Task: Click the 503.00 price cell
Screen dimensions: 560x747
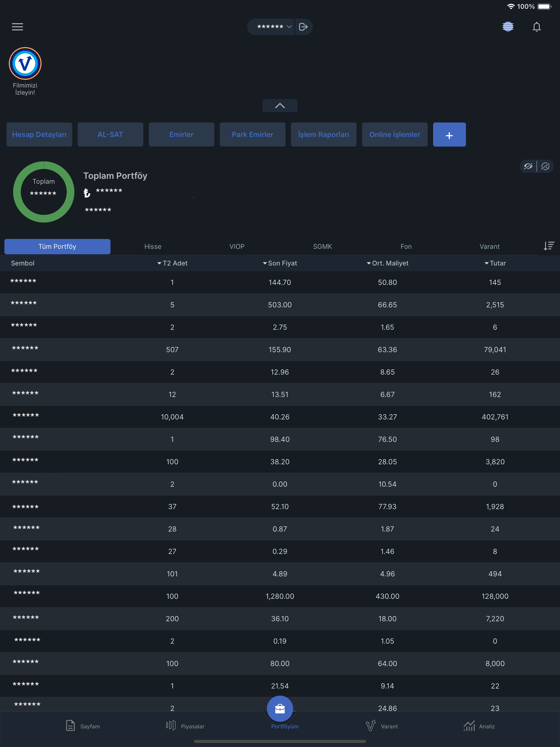Action: coord(280,305)
